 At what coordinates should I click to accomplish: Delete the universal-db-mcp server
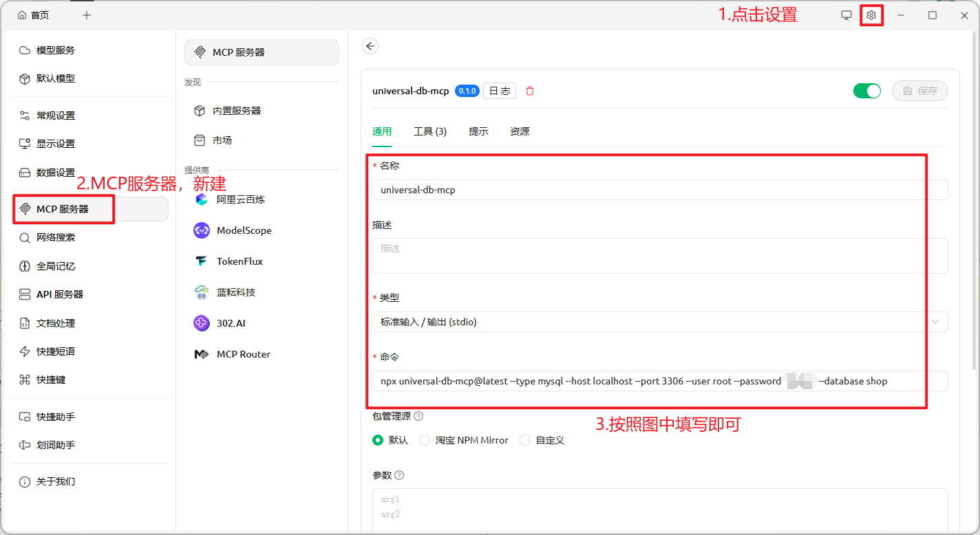(529, 90)
